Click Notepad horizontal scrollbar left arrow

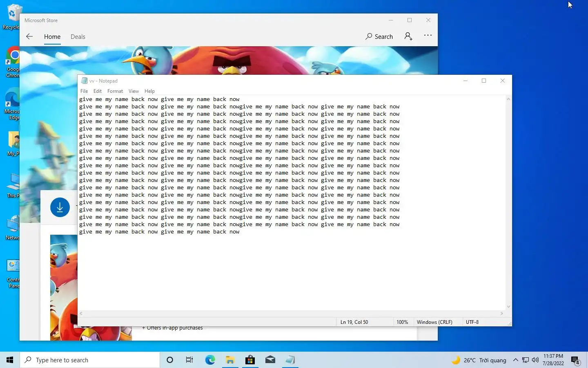point(81,313)
